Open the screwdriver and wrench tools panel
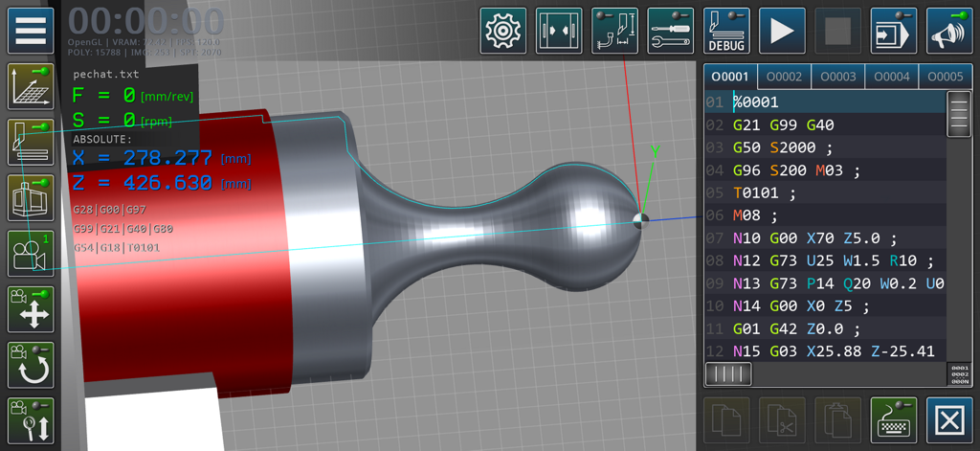This screenshot has width=980, height=451. tap(671, 31)
